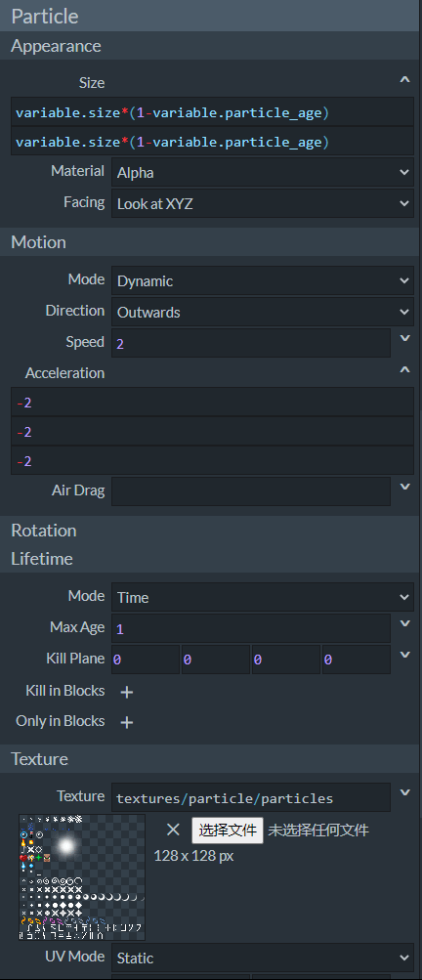The image size is (422, 980).
Task: Add a Kill in Blocks entry
Action: pyautogui.click(x=126, y=692)
